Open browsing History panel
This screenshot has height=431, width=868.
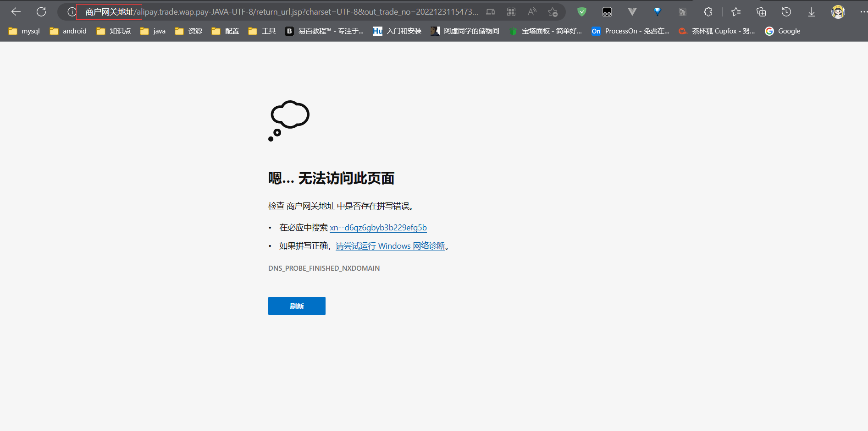786,12
